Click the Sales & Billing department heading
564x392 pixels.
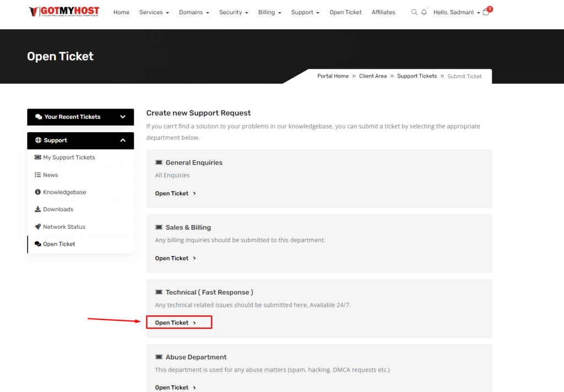point(188,227)
